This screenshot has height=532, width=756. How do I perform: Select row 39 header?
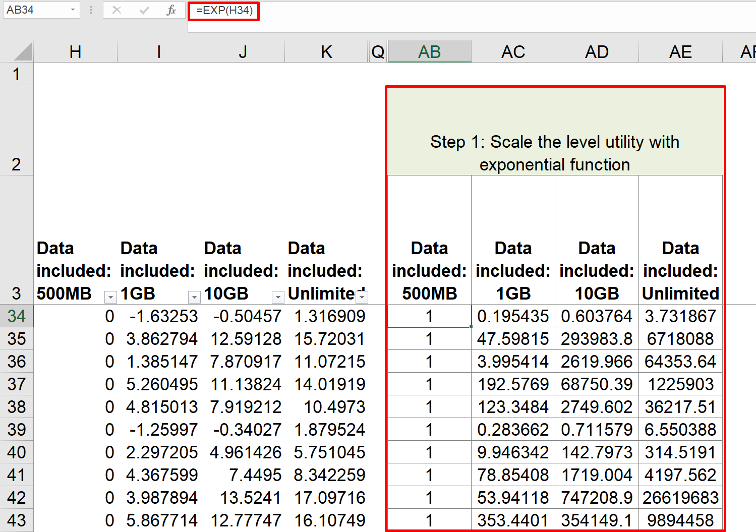(17, 430)
